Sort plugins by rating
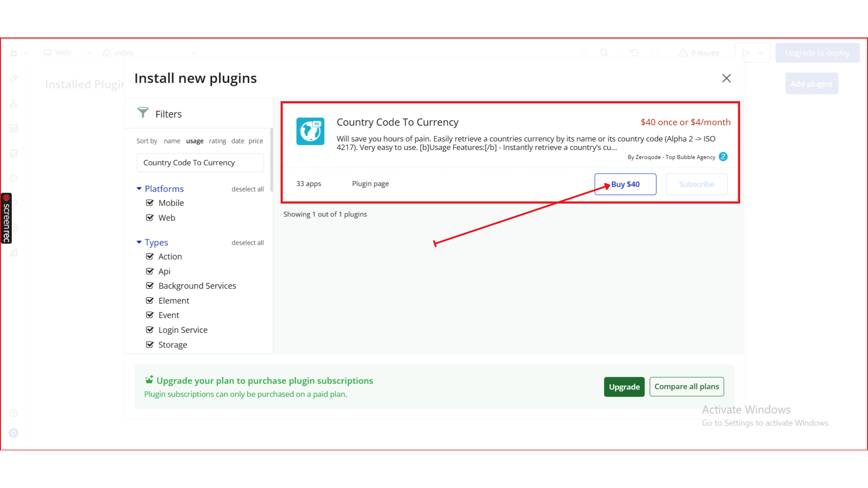The width and height of the screenshot is (868, 488). [217, 141]
